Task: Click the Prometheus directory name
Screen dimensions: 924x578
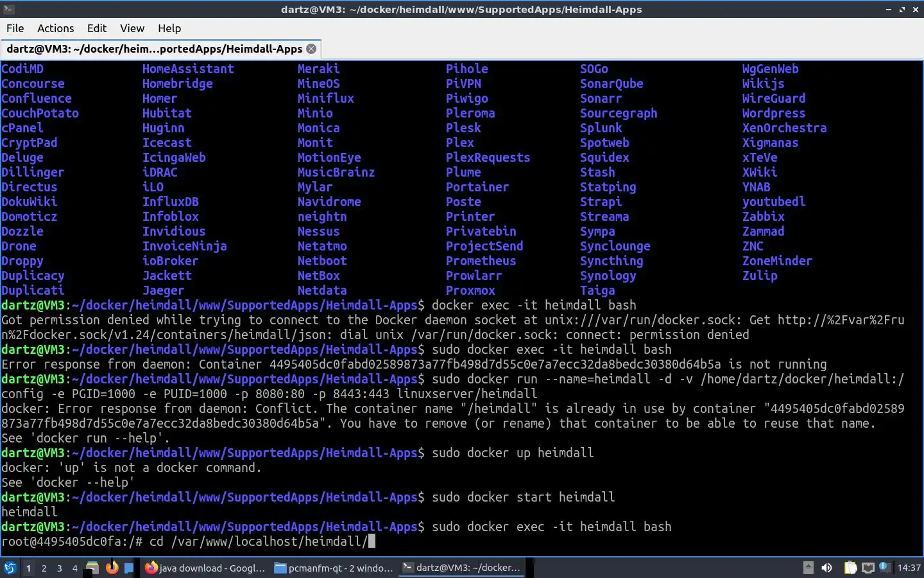Action: coord(481,261)
